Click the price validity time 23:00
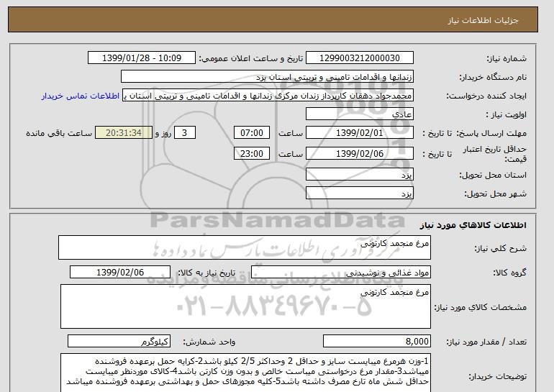554x392 pixels. pyautogui.click(x=252, y=153)
